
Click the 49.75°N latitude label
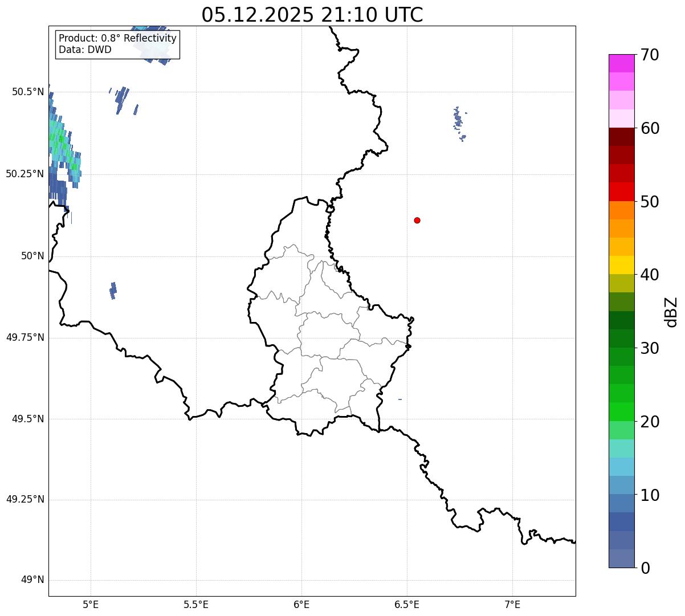pyautogui.click(x=25, y=337)
